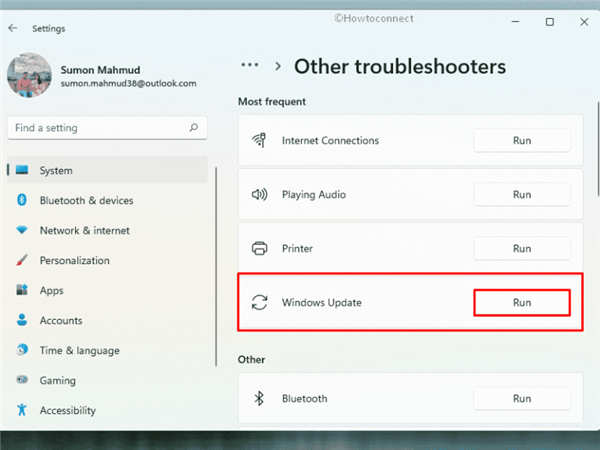Image resolution: width=600 pixels, height=450 pixels.
Task: Expand the breadcrumb ellipsis menu
Action: [249, 65]
